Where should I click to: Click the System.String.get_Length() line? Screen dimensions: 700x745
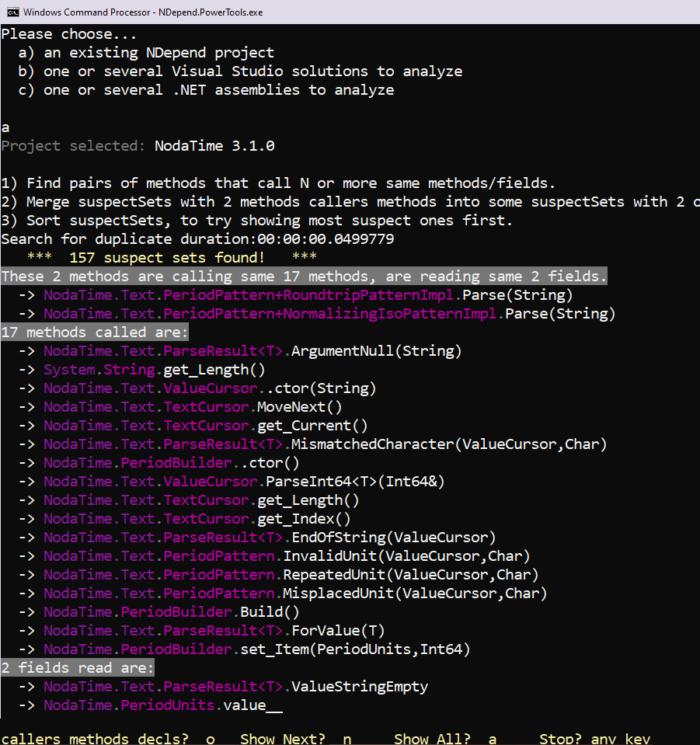141,370
